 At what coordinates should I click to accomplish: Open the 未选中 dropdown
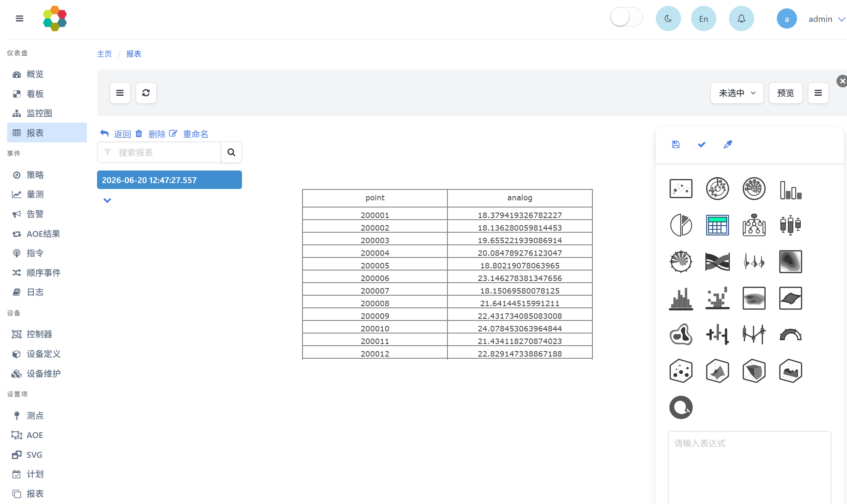pyautogui.click(x=737, y=93)
